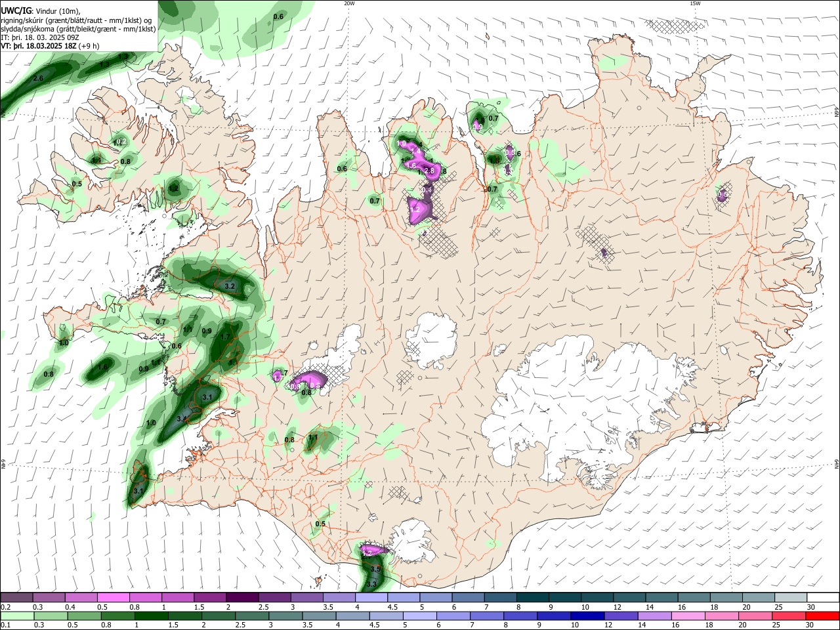This screenshot has height=630, width=840.
Task: Click the UWC/IG title in the legend box
Action: click(x=16, y=11)
